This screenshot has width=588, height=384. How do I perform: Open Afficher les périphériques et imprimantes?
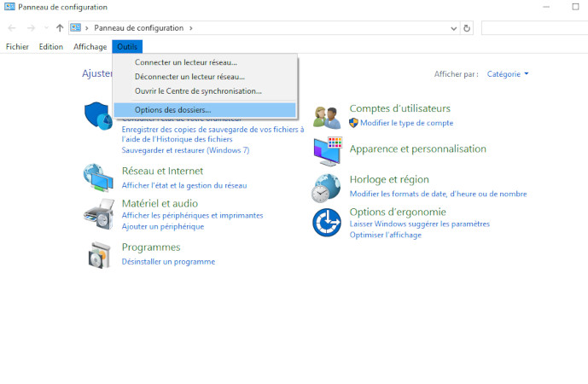click(x=192, y=215)
